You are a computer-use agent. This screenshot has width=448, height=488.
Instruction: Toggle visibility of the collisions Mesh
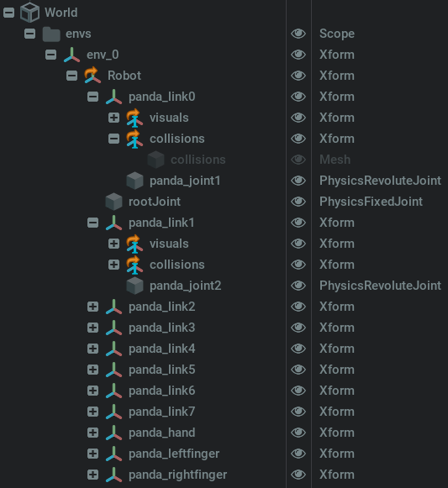(298, 160)
